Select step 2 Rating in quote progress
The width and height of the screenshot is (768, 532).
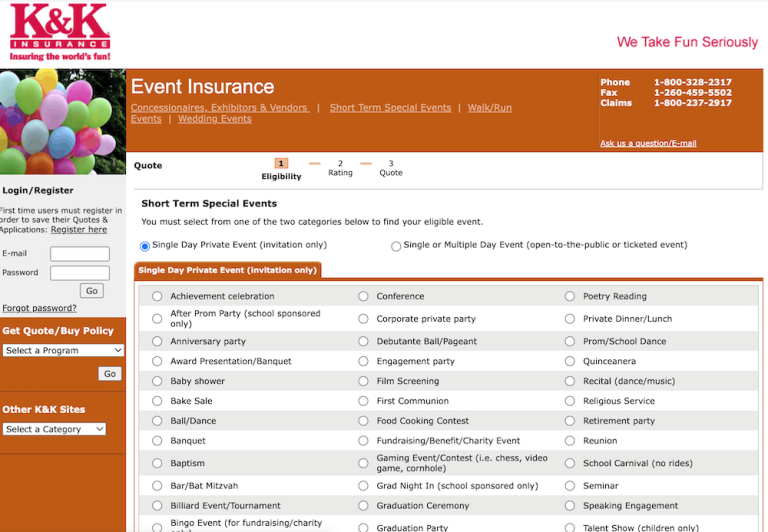tap(340, 168)
